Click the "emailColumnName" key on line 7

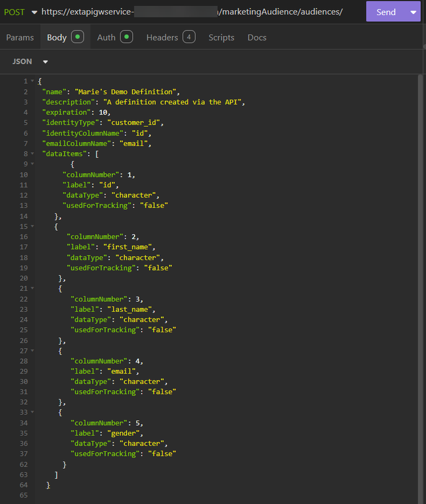pyautogui.click(x=77, y=144)
